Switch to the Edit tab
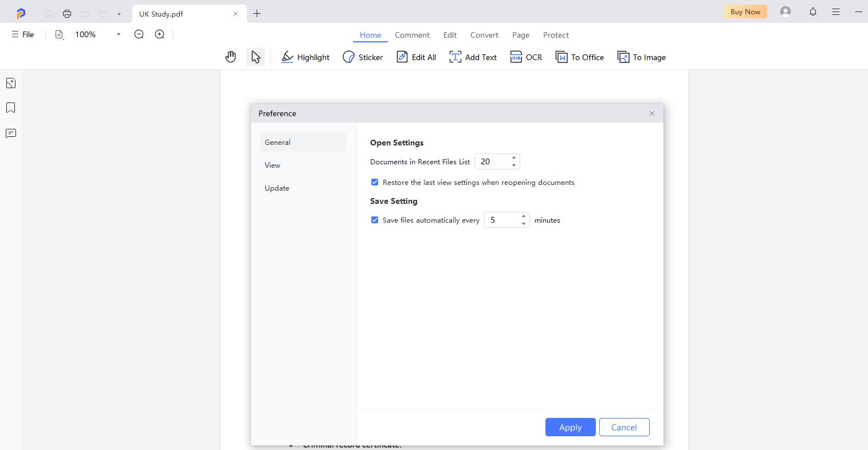 (450, 35)
